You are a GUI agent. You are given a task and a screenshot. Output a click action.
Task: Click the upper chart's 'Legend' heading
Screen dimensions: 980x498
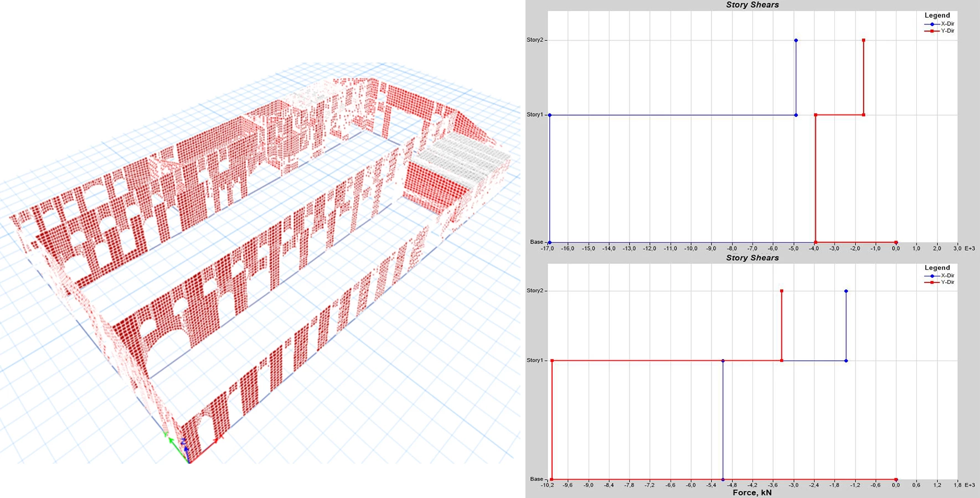point(937,15)
